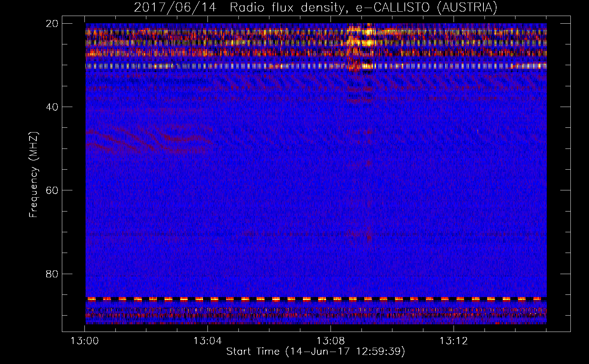Click the dashed interference line near 86 MHz
This screenshot has height=364, width=589.
[x=316, y=299]
